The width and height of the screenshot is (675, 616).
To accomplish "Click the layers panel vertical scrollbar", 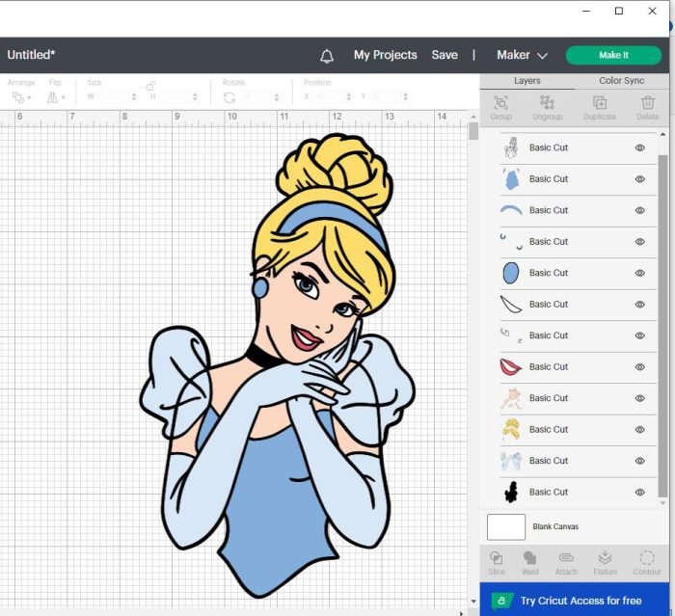I will coord(662,326).
